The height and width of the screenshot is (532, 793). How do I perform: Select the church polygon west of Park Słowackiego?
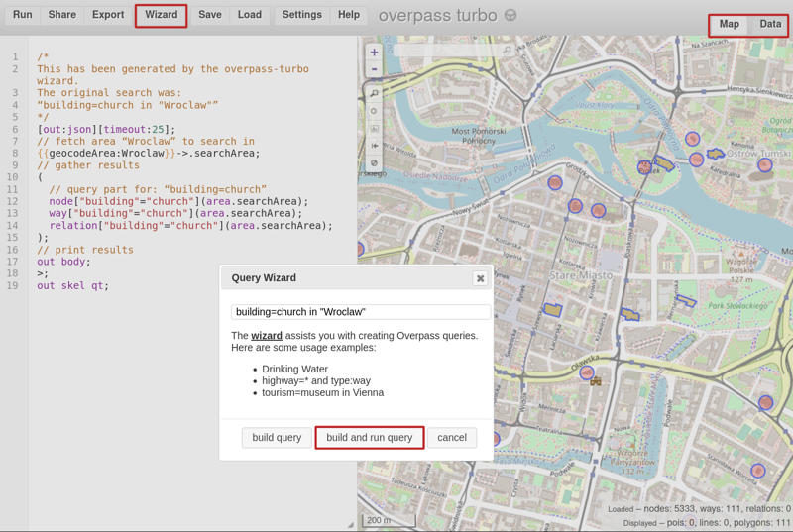(686, 300)
